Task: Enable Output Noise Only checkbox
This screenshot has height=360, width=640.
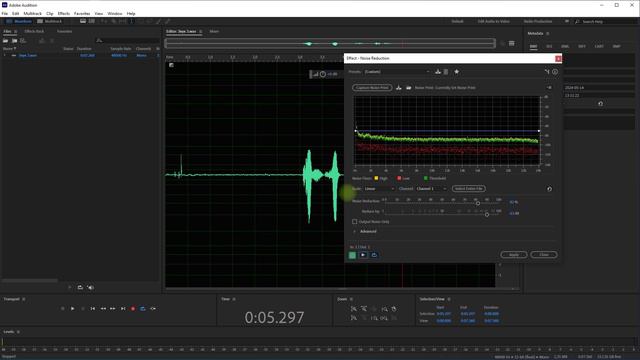Action: [x=355, y=222]
